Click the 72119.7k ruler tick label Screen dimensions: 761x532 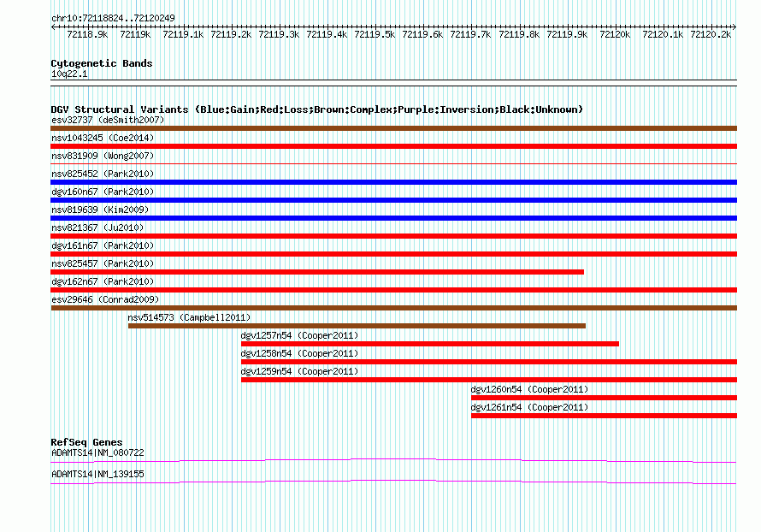point(470,34)
